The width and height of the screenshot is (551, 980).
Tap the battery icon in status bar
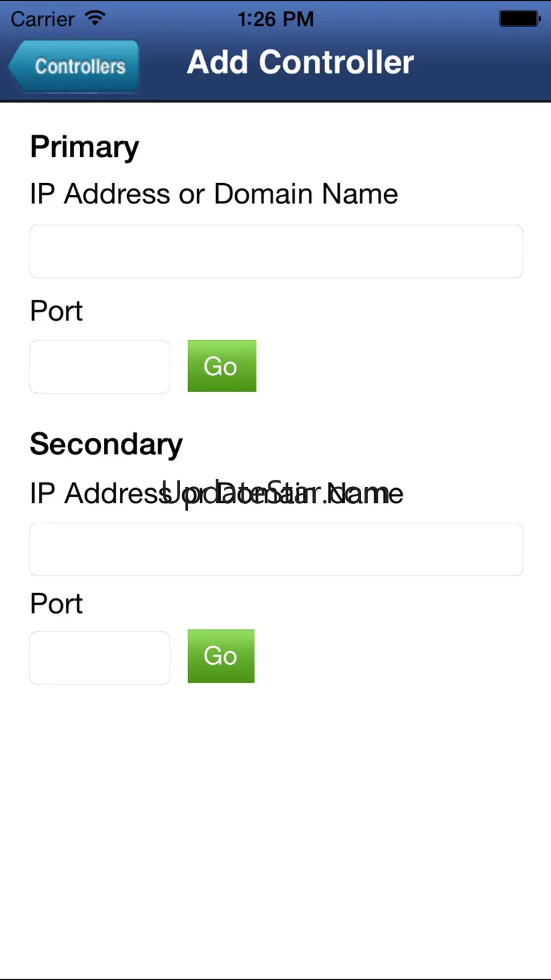point(520,18)
